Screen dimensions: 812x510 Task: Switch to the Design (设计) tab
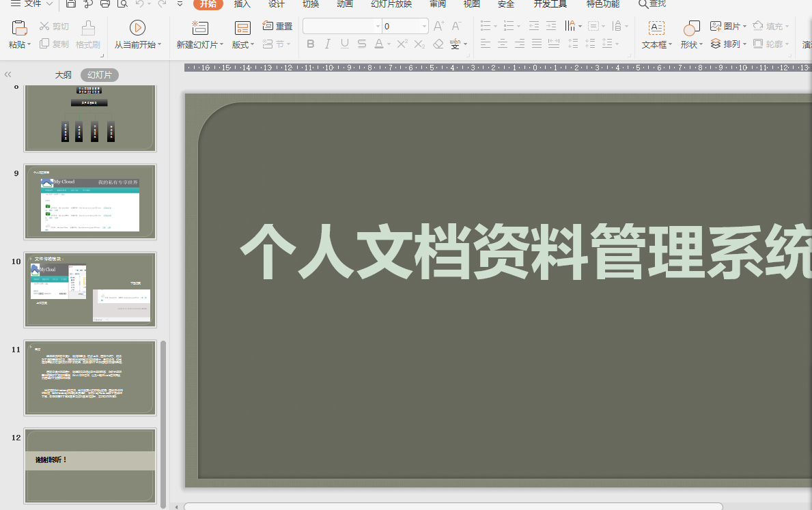click(276, 3)
